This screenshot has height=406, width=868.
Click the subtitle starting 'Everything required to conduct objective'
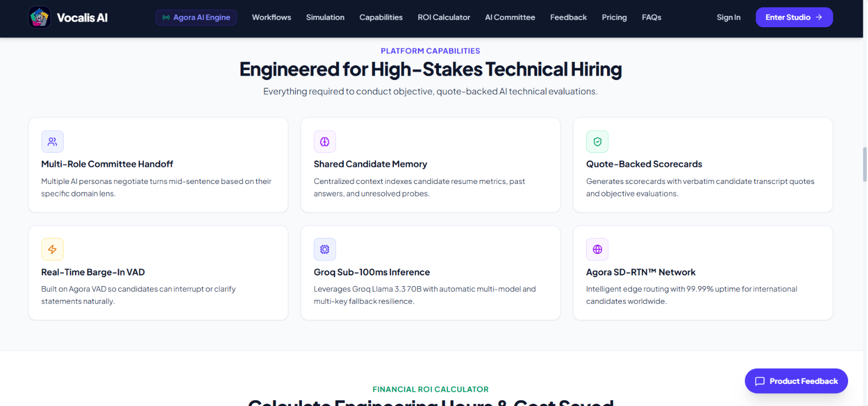430,91
